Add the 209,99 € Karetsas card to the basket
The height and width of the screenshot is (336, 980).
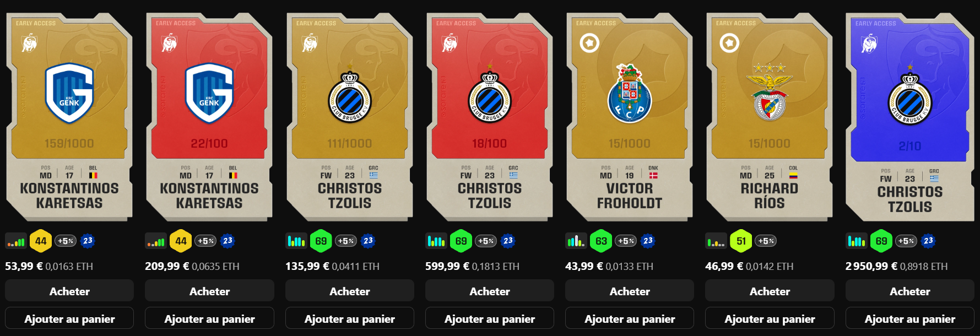[x=209, y=318]
